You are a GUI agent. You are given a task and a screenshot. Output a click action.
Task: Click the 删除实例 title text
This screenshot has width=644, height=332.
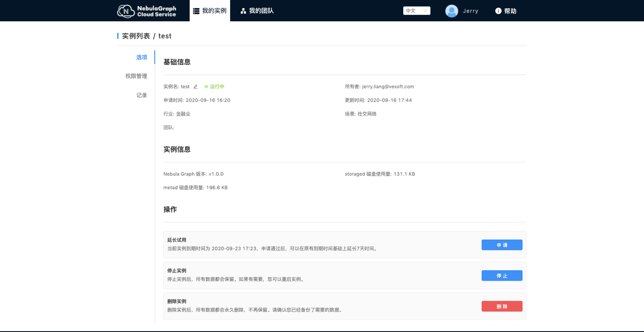pos(177,301)
